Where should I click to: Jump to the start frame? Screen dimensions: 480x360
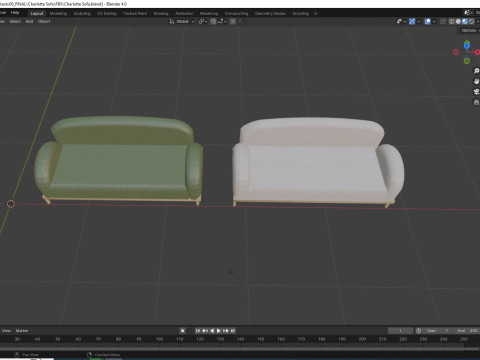click(x=198, y=331)
